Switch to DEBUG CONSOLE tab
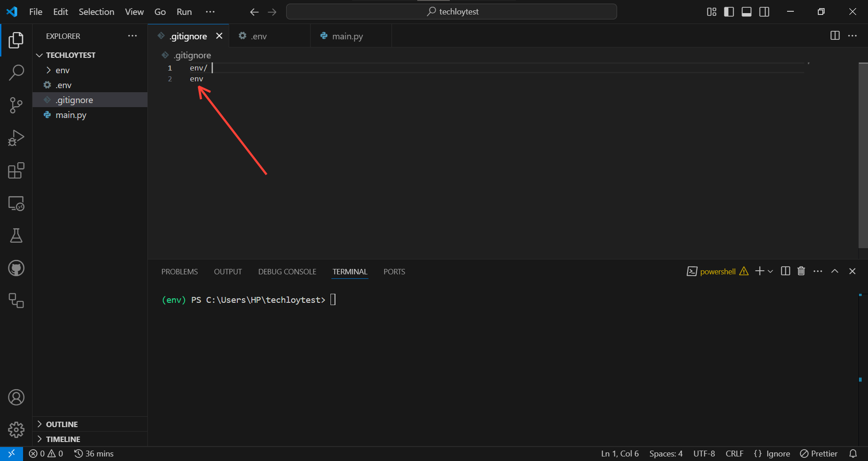 click(x=287, y=272)
